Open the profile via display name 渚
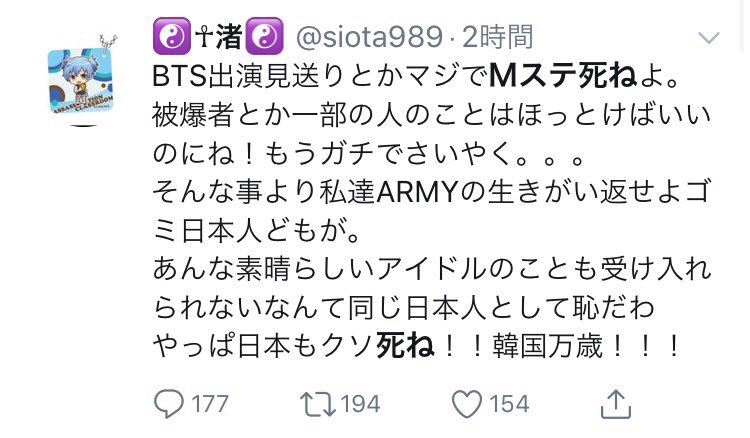The height and width of the screenshot is (438, 750). tap(229, 36)
